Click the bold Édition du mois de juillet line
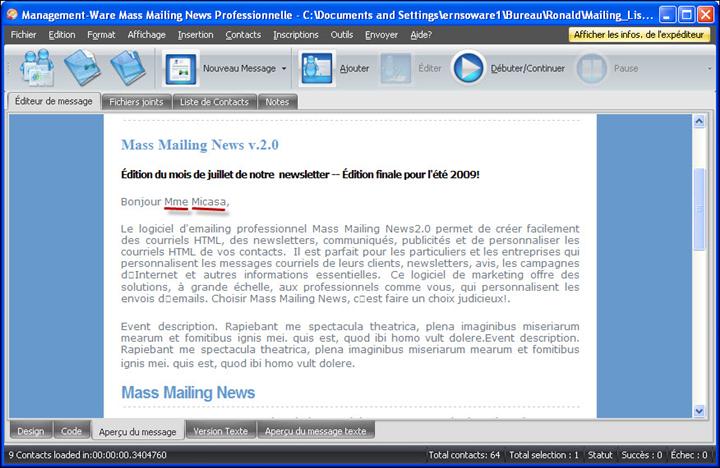 [x=300, y=175]
